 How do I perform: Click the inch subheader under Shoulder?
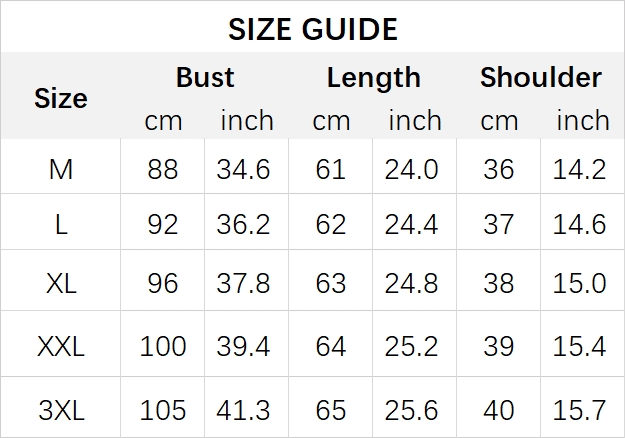[582, 121]
